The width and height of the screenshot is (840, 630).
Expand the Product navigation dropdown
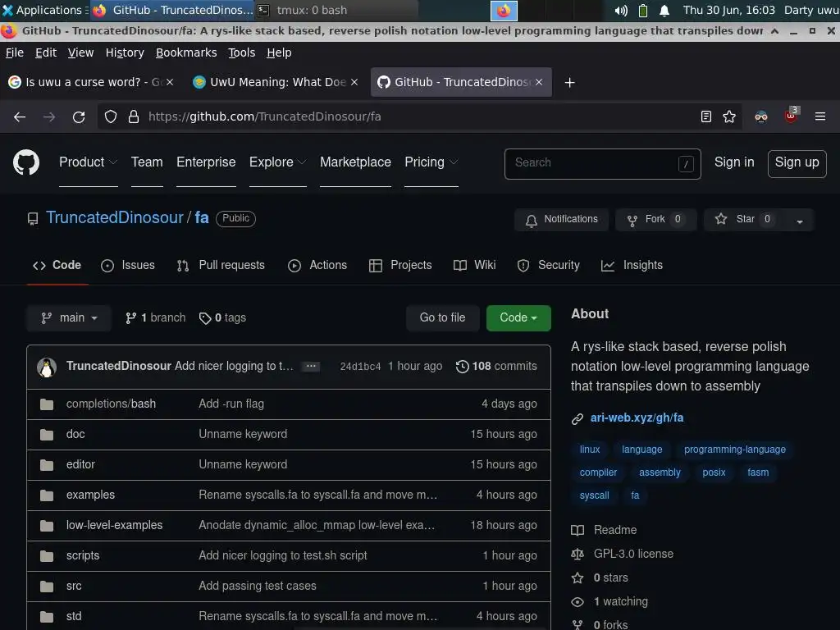[x=89, y=162]
